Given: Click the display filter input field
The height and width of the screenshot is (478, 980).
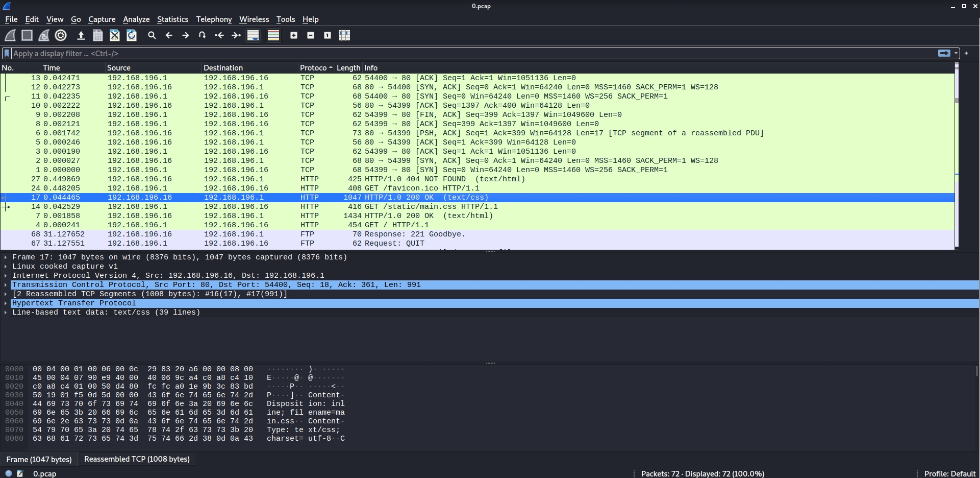Looking at the screenshot, I should pyautogui.click(x=459, y=53).
